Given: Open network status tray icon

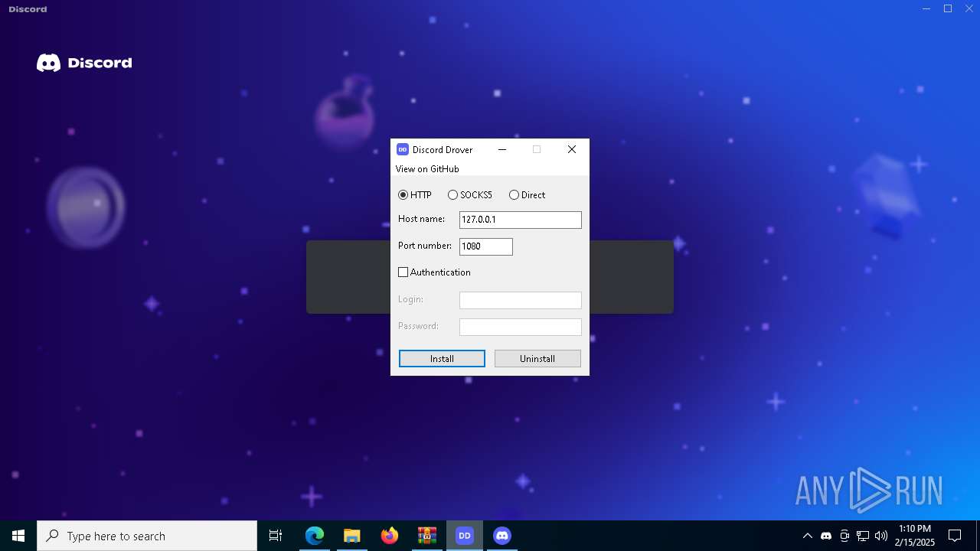Looking at the screenshot, I should click(x=863, y=536).
